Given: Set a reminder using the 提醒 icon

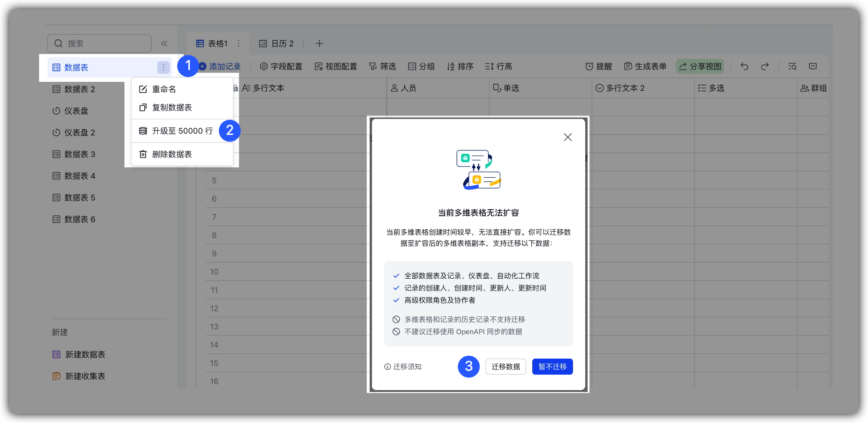Looking at the screenshot, I should tap(598, 66).
